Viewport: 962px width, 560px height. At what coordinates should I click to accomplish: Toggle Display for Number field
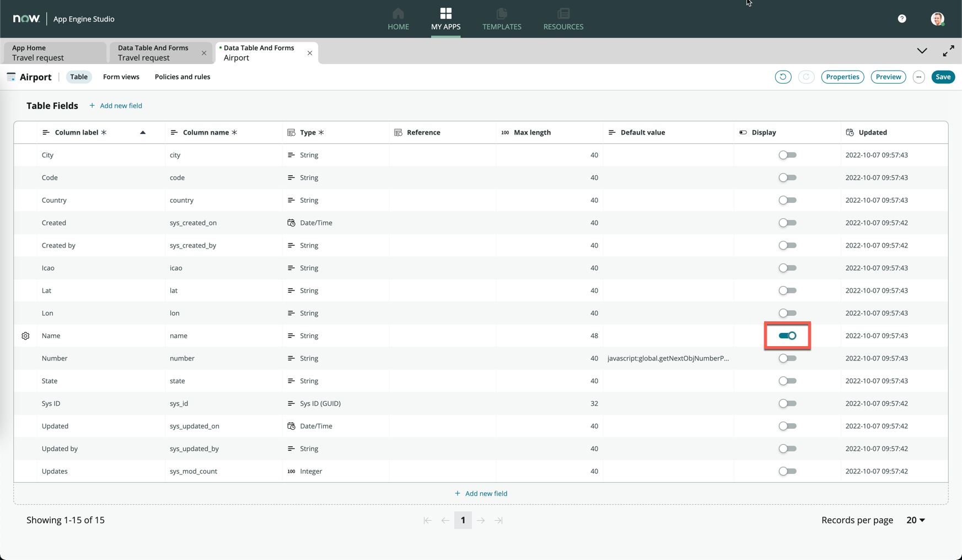[x=787, y=358]
